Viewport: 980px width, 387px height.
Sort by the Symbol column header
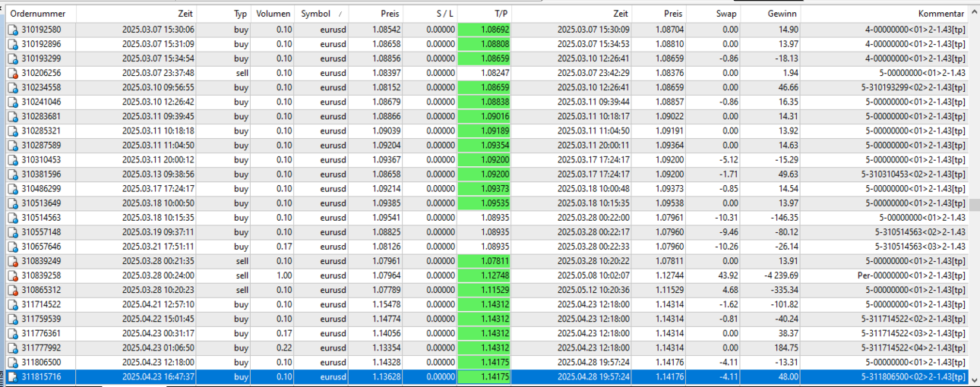321,14
